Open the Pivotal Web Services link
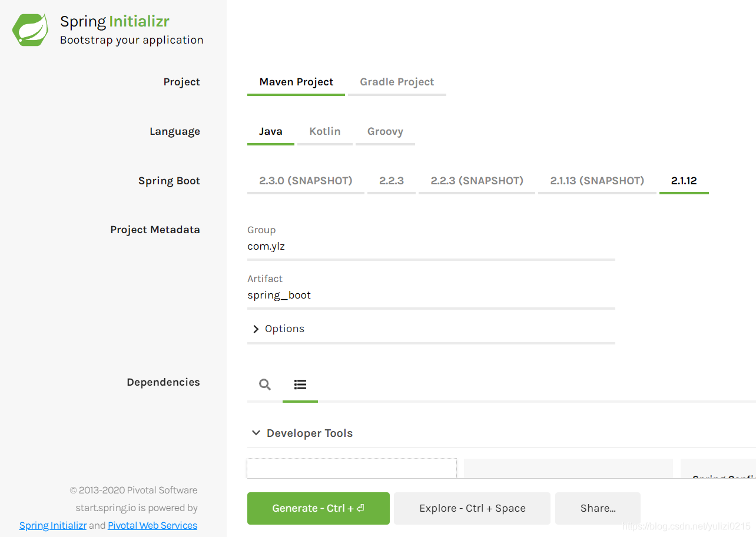756x537 pixels. (x=152, y=525)
